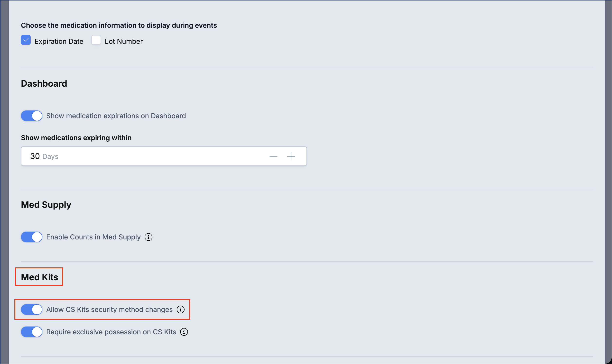The width and height of the screenshot is (612, 364).
Task: Toggle Allow CS Kits security method changes
Action: coord(32,309)
